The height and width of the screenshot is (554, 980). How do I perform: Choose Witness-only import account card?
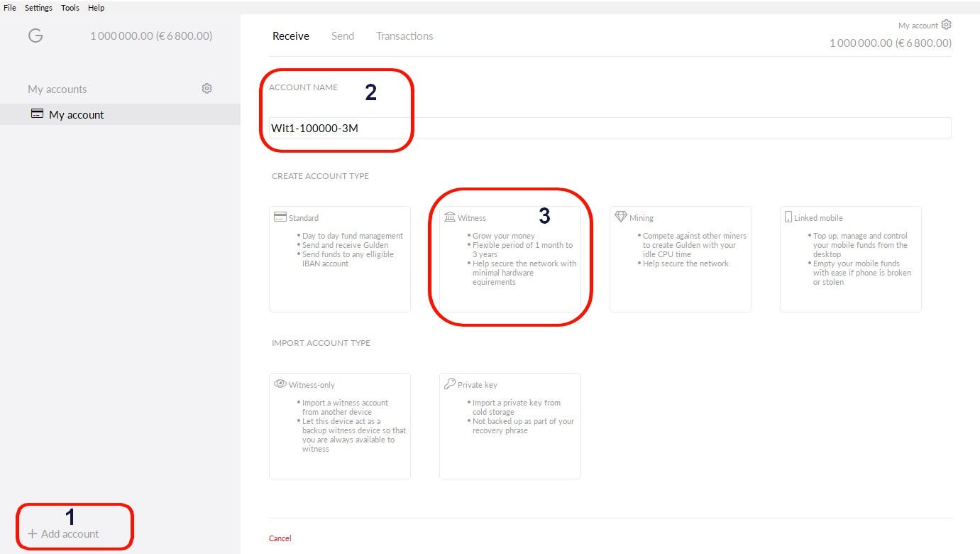point(340,426)
